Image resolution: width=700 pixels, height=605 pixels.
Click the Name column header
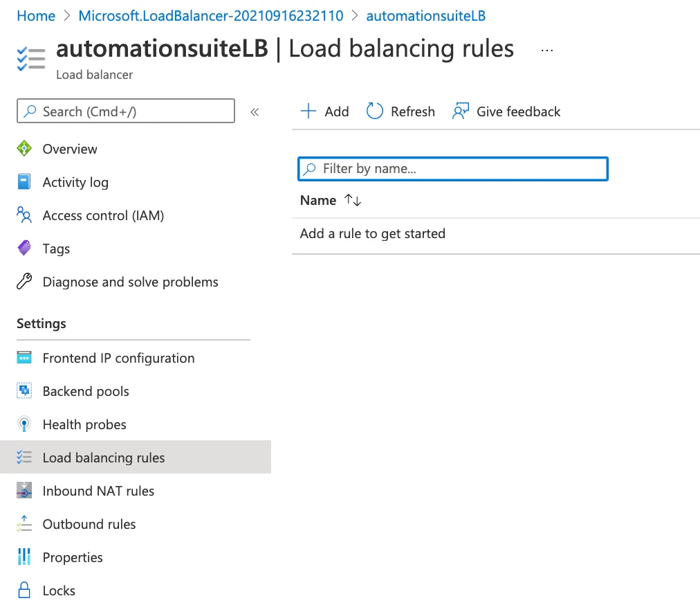click(318, 200)
